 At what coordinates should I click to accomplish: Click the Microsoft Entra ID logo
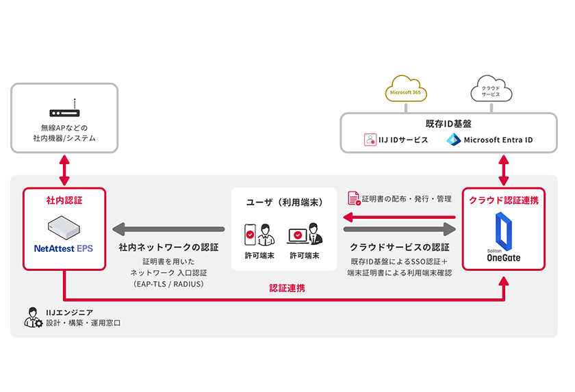[454, 140]
